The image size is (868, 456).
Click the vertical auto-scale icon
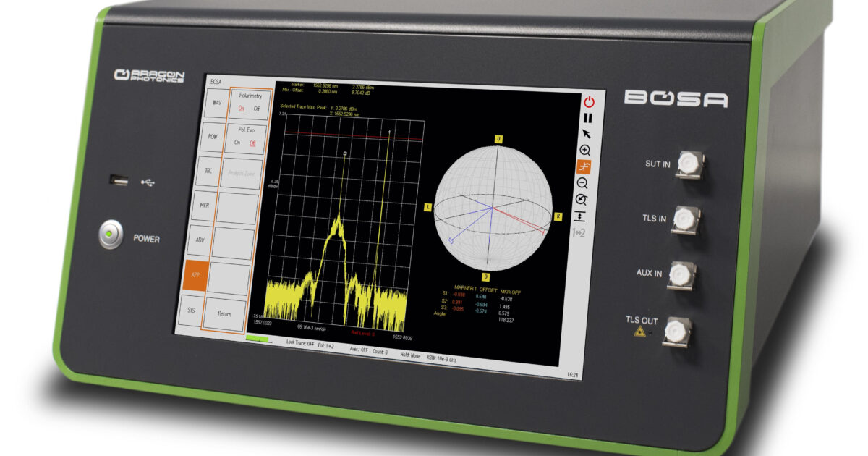pos(580,216)
